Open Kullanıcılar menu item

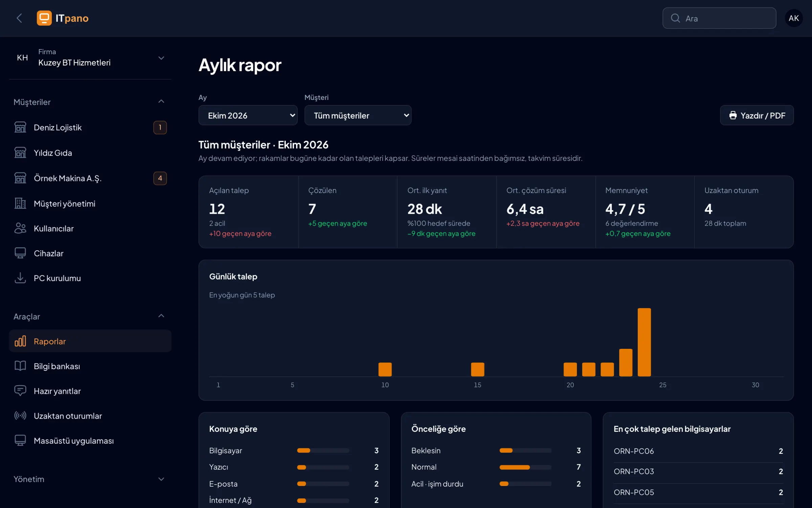coord(90,229)
